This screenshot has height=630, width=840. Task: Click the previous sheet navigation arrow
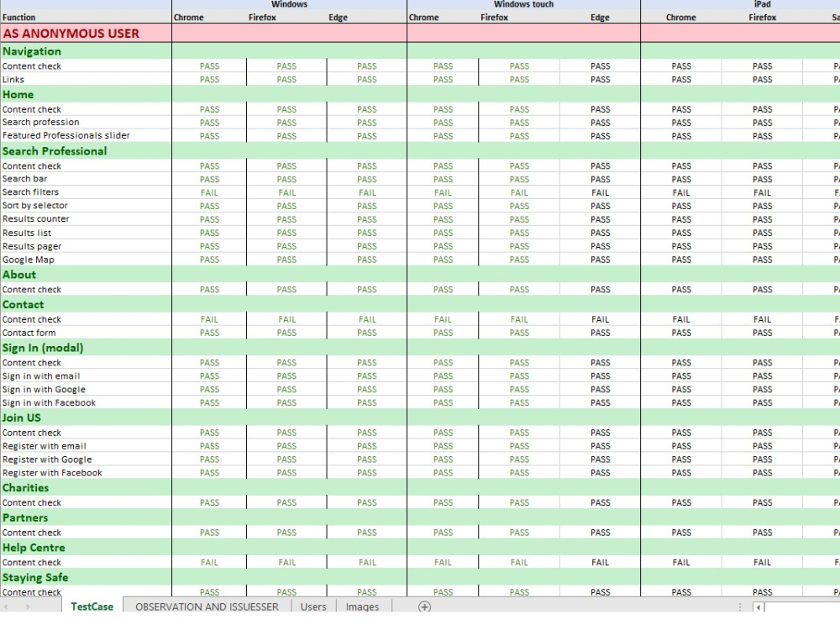coord(7,606)
